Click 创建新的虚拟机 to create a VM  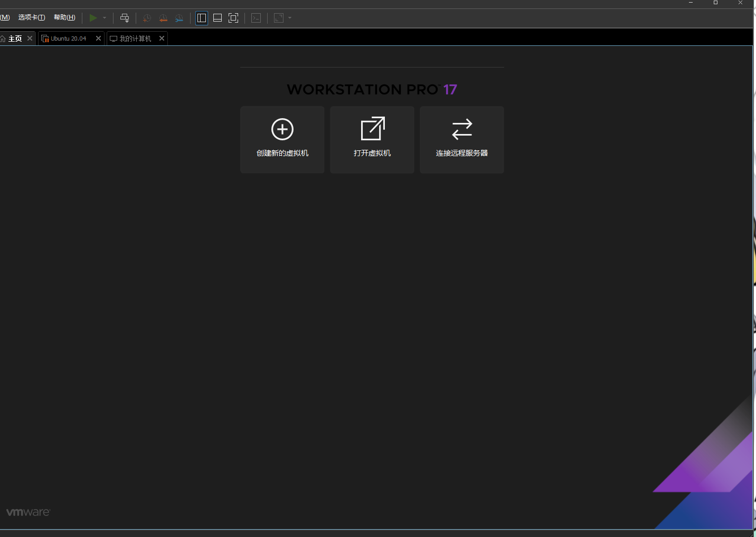(x=282, y=139)
